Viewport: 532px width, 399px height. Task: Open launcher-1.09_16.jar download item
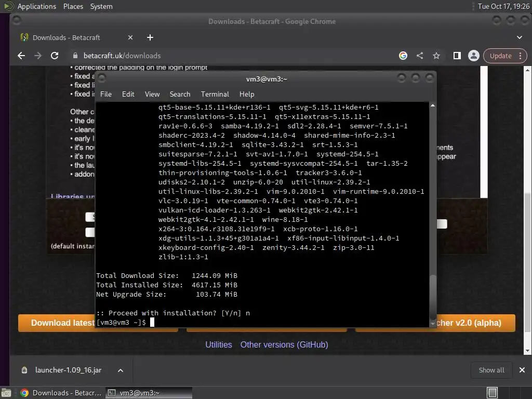[x=68, y=370]
